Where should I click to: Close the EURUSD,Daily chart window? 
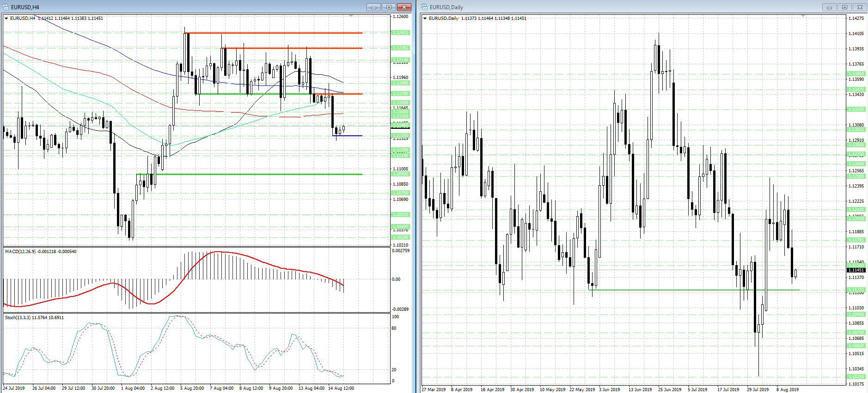[860, 7]
